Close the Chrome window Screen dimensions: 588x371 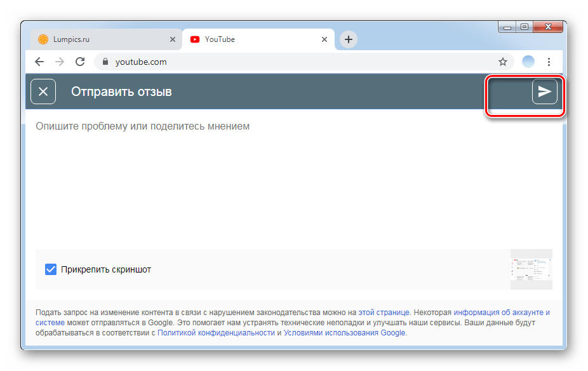(548, 27)
